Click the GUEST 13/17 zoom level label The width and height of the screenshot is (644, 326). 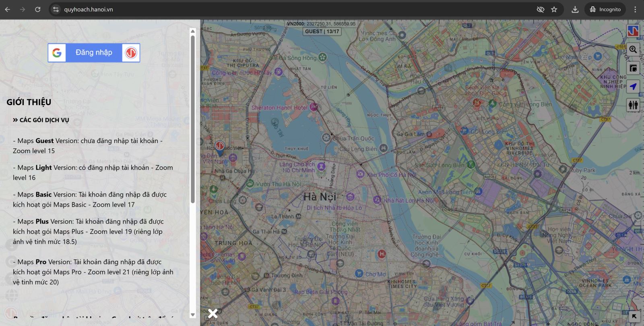[322, 31]
